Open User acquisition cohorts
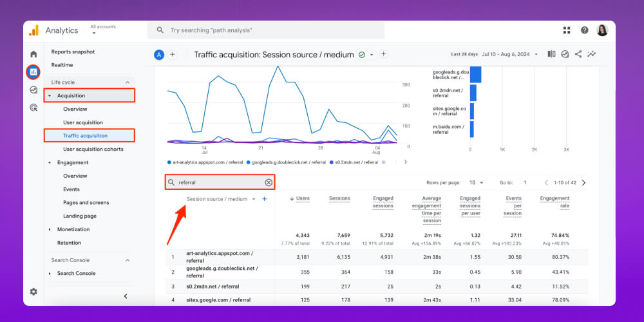Viewport: 644px width, 322px height. click(93, 149)
